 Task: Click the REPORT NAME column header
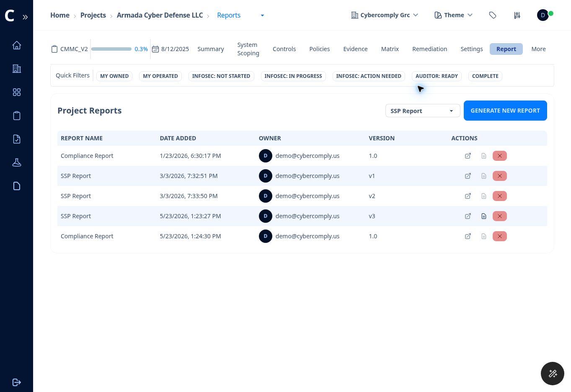tap(82, 138)
